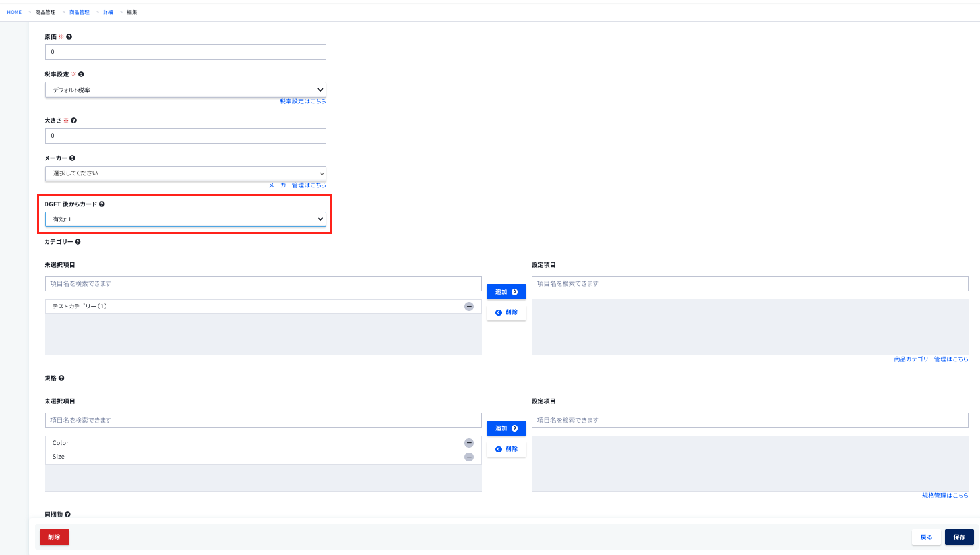
Task: Open the メーカー help icon
Action: point(72,158)
